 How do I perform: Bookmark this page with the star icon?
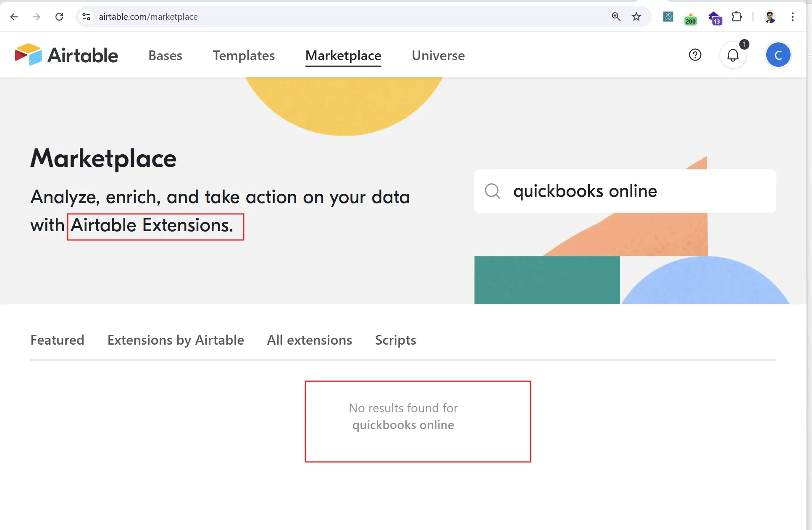click(x=636, y=17)
